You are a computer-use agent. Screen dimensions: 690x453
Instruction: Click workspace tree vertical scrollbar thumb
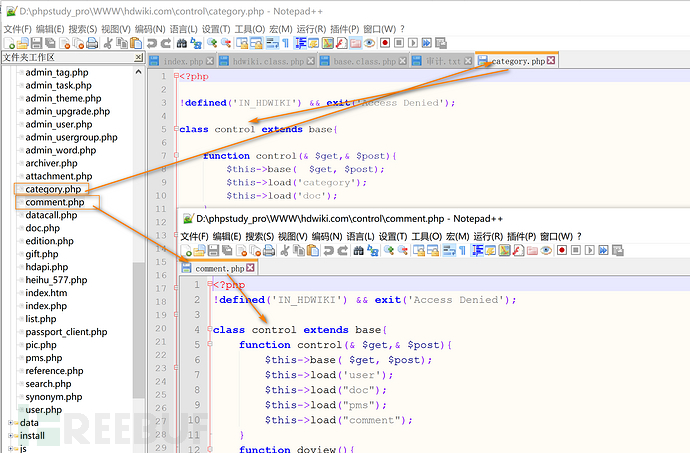pyautogui.click(x=139, y=330)
